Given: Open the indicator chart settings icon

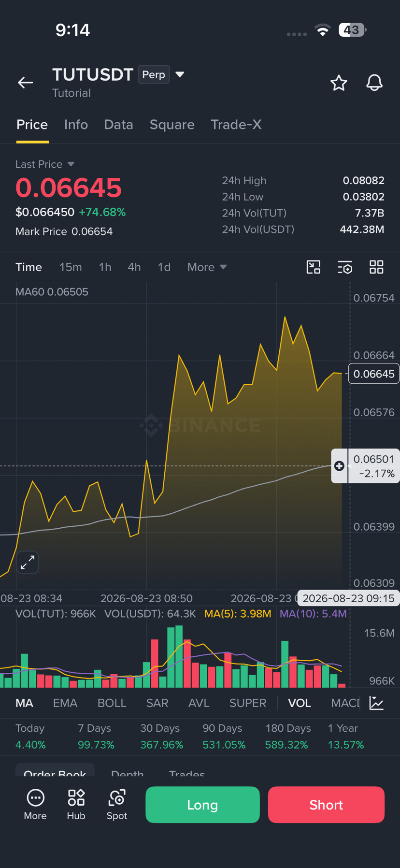Looking at the screenshot, I should click(x=376, y=703).
